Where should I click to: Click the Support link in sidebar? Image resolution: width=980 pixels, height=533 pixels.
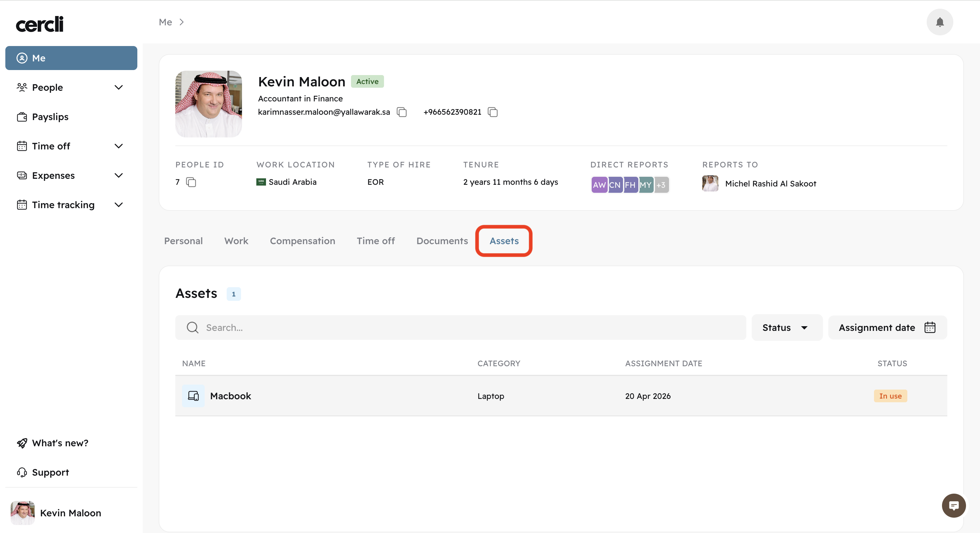[50, 472]
